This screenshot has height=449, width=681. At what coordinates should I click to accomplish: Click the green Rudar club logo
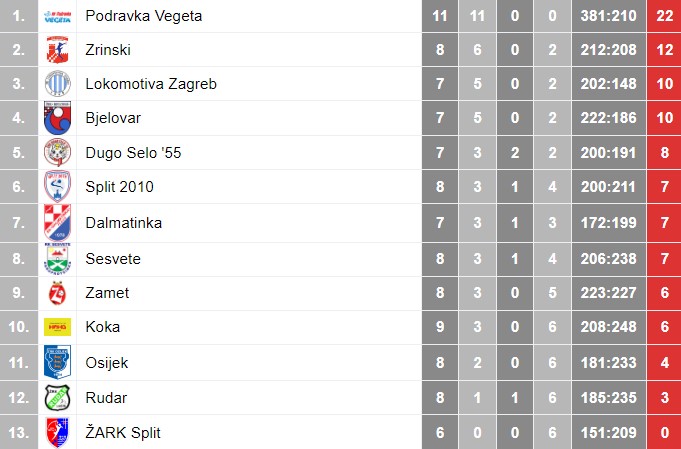pos(57,398)
